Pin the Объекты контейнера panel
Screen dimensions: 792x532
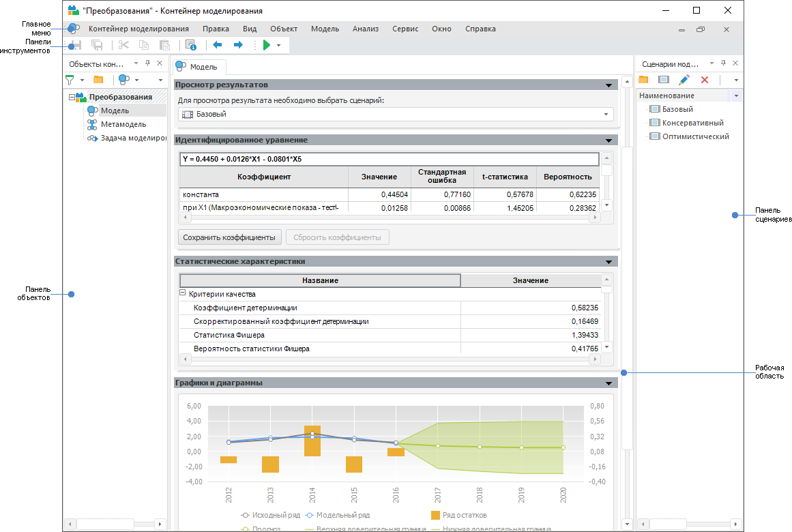point(147,63)
